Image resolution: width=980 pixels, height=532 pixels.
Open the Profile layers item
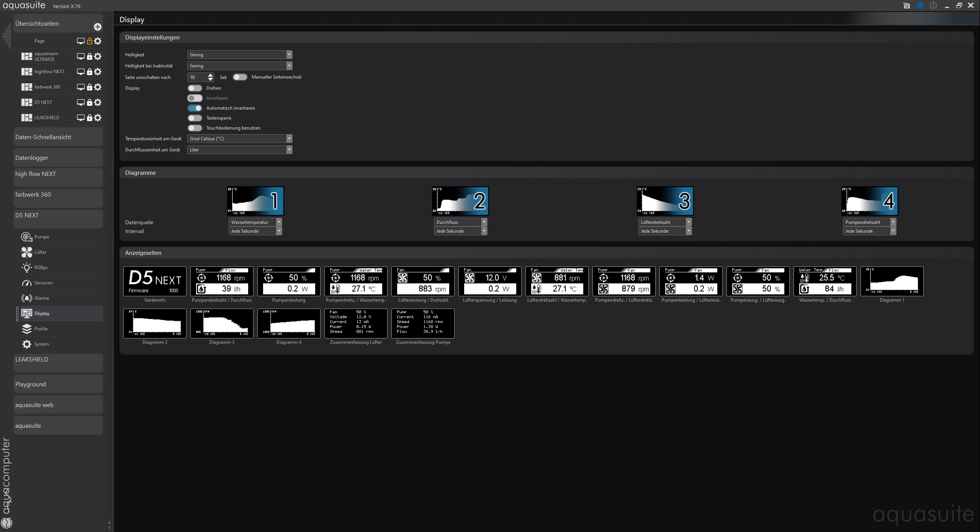click(26, 329)
